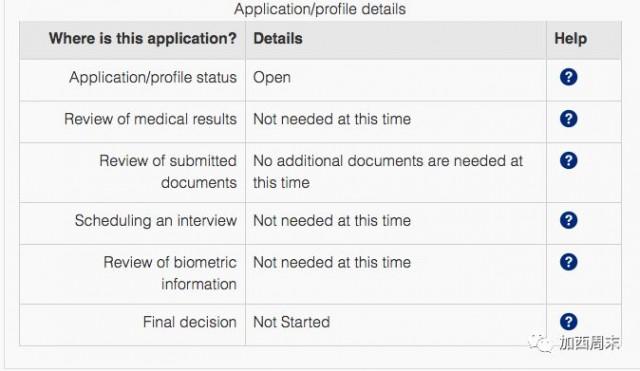
Task: Click the Details column header
Action: 278,39
